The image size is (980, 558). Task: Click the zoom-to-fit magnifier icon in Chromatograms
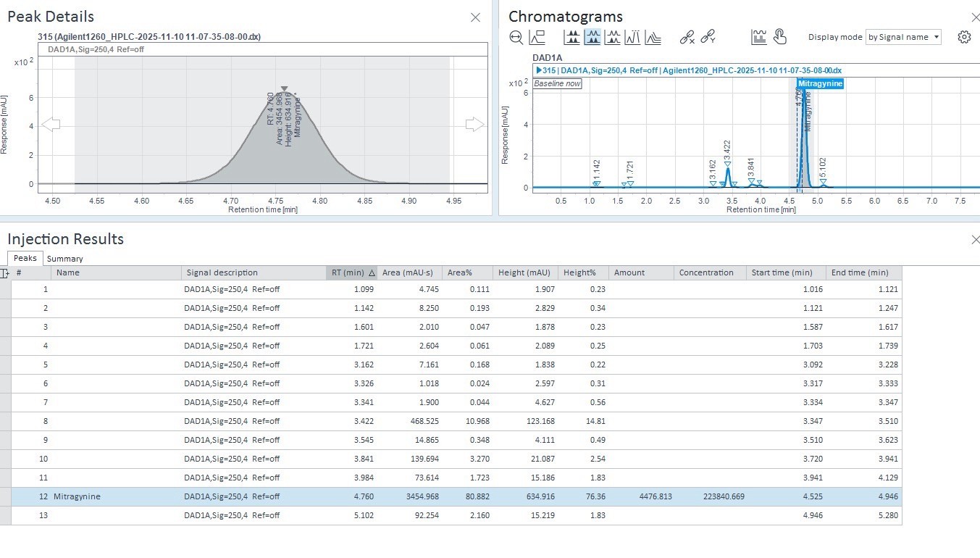pos(516,38)
